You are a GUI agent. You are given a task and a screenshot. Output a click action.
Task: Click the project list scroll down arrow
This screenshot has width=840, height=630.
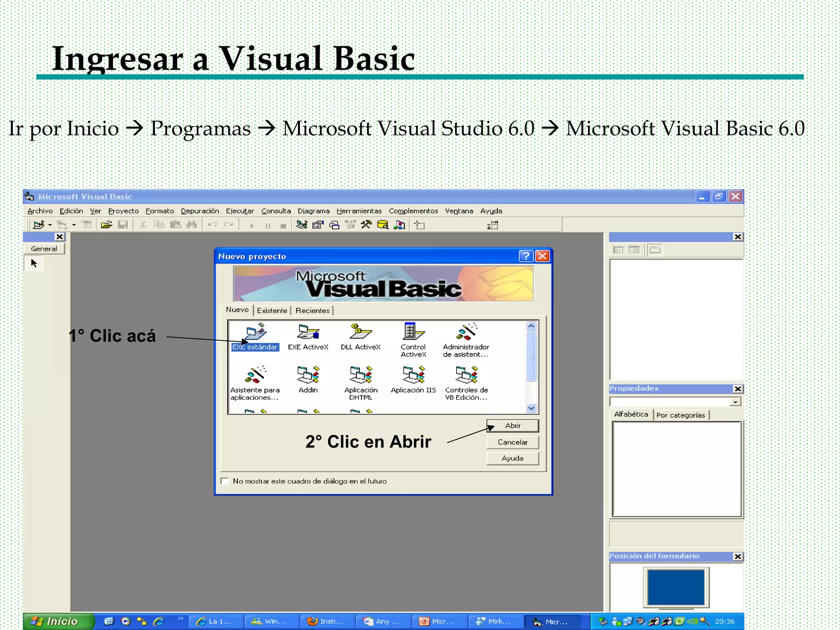531,408
